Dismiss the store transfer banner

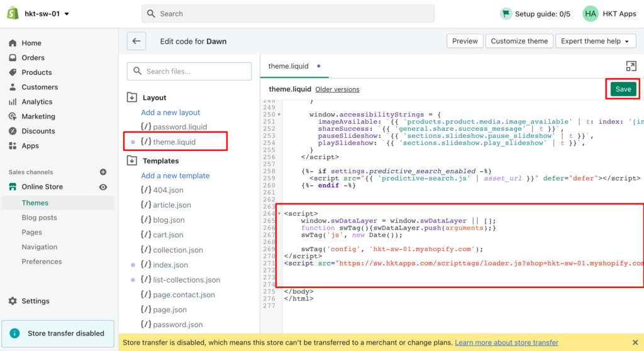coord(635,342)
